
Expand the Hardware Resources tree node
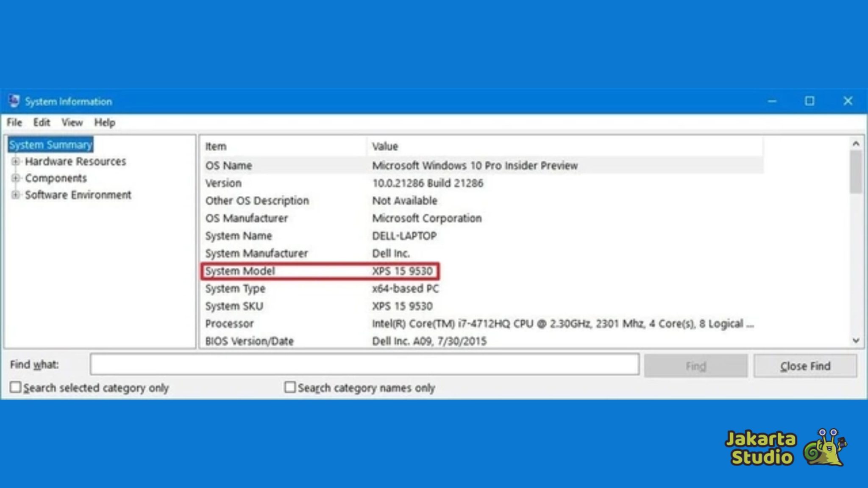click(x=17, y=162)
